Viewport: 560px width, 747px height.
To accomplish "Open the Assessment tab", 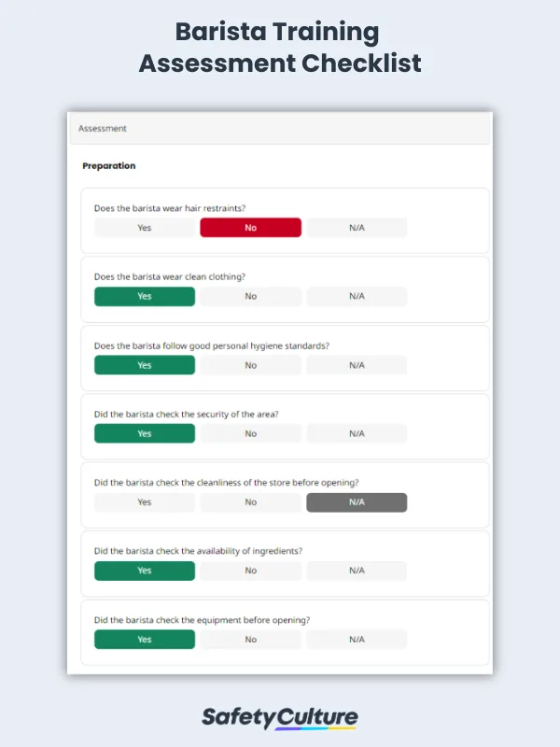I will (x=103, y=128).
